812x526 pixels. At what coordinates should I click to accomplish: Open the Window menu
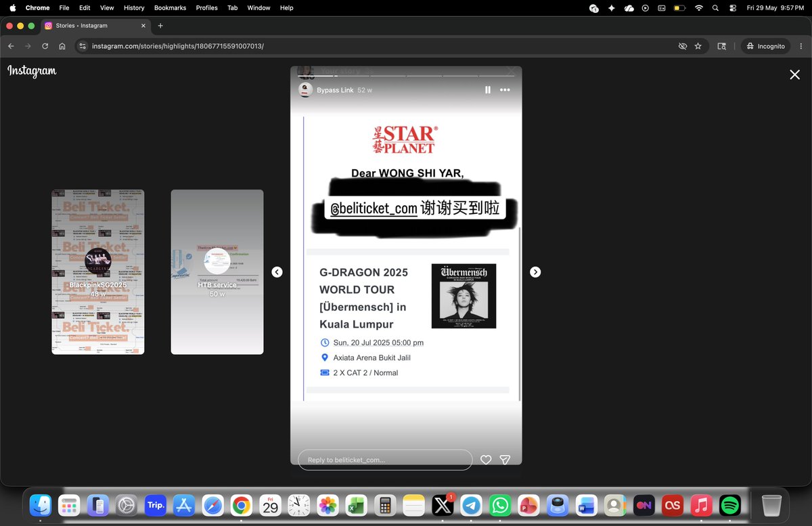click(258, 7)
